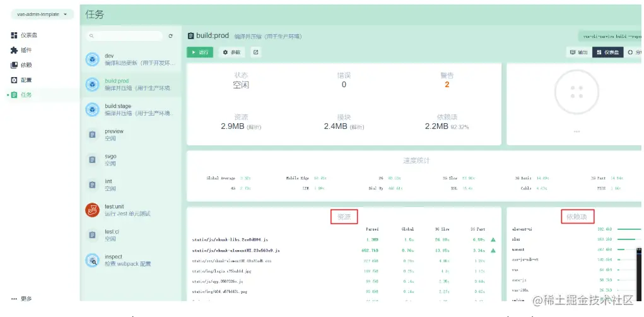Screen dimensions: 644x317
Task: Refresh the task list
Action: click(x=171, y=36)
